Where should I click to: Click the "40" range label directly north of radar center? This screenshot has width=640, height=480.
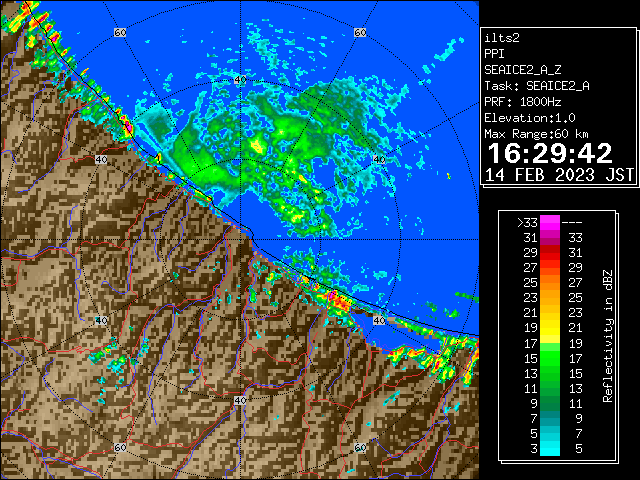(x=240, y=80)
